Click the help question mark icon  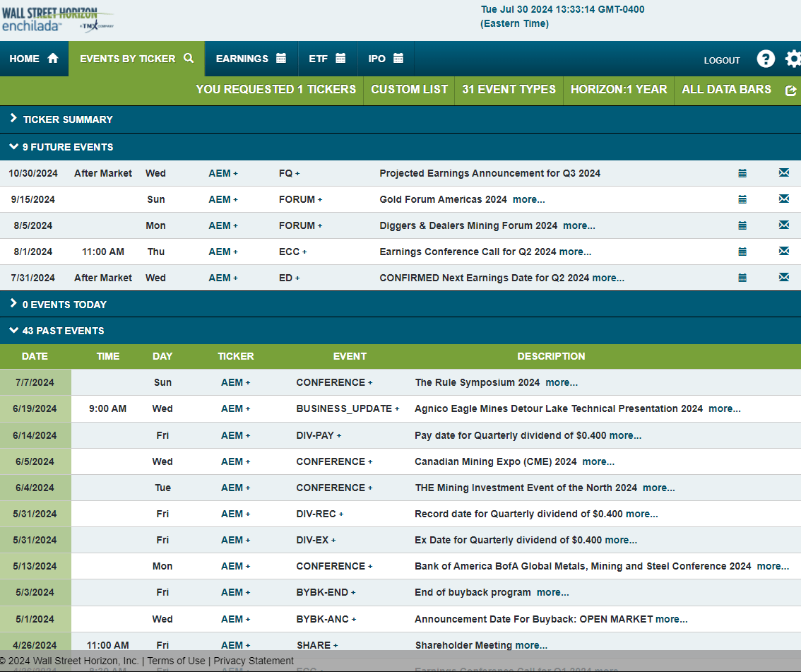766,59
